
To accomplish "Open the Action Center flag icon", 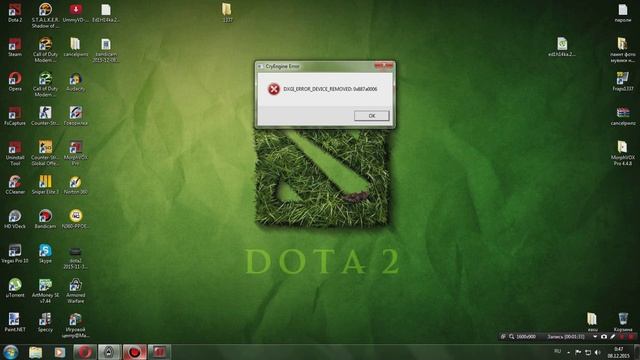I will [x=578, y=352].
